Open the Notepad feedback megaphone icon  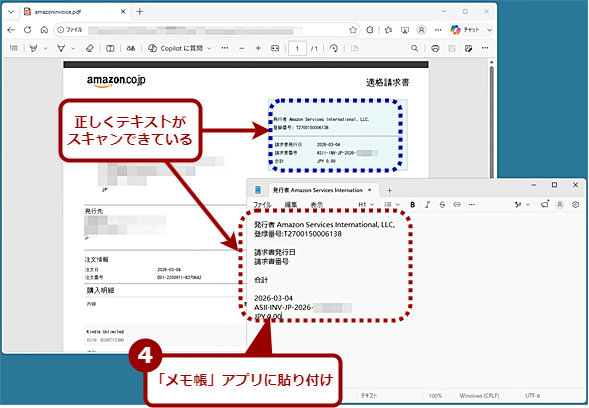click(545, 204)
